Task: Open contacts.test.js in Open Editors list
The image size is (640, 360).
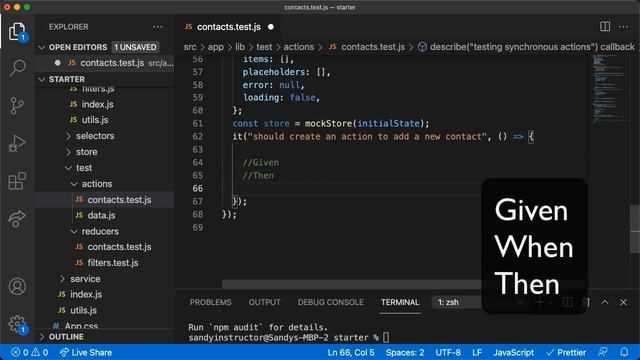Action: pyautogui.click(x=112, y=63)
